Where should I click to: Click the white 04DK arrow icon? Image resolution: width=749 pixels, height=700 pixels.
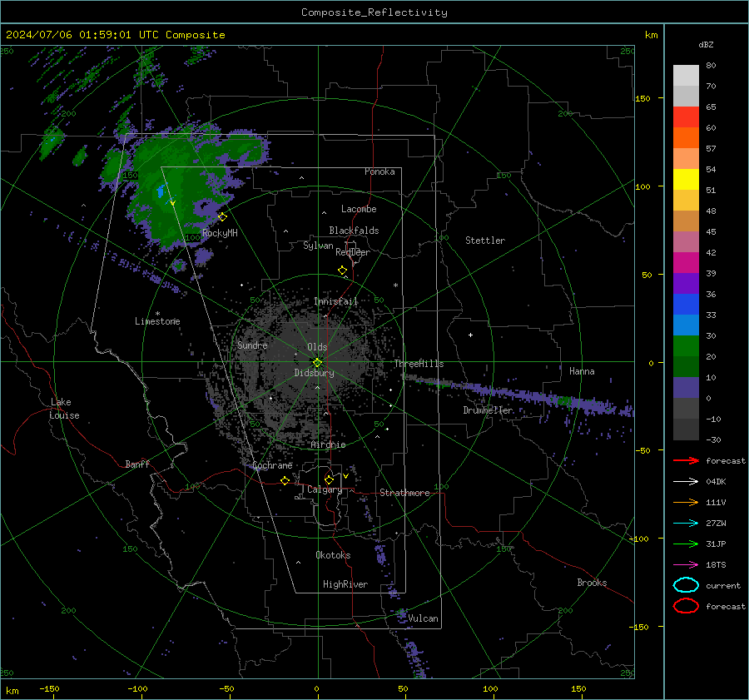pos(686,481)
